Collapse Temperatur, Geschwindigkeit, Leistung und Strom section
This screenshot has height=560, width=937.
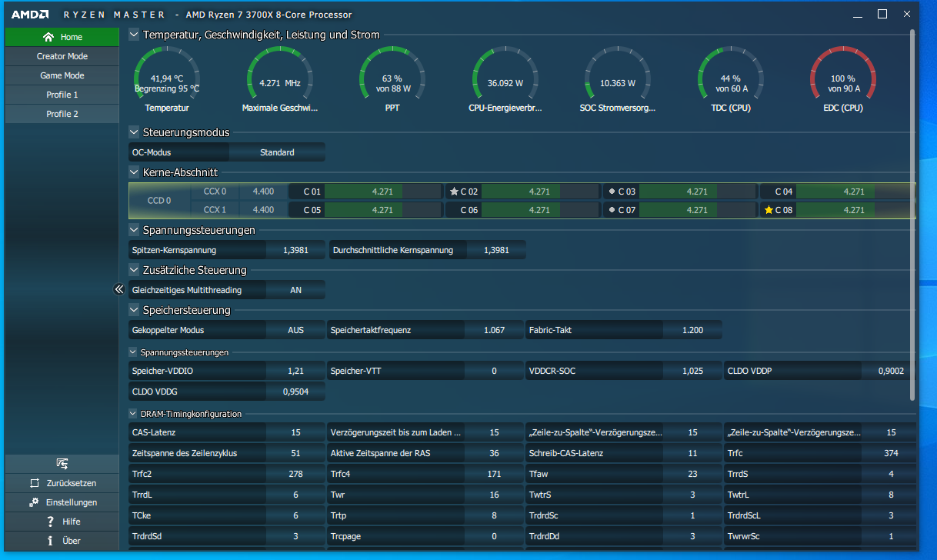coord(134,35)
